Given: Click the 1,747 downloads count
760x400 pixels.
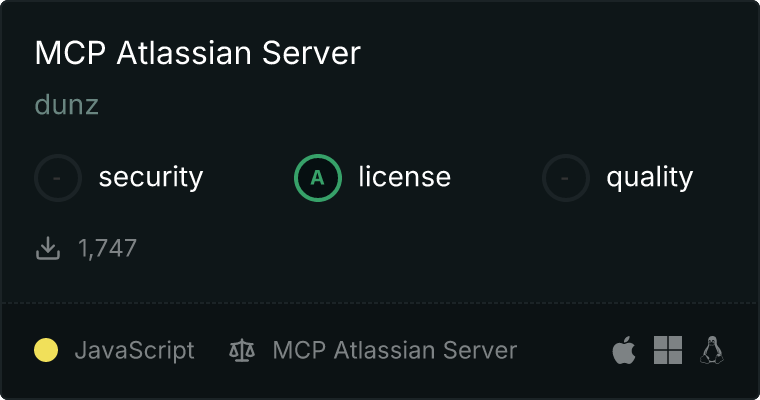Looking at the screenshot, I should [107, 248].
